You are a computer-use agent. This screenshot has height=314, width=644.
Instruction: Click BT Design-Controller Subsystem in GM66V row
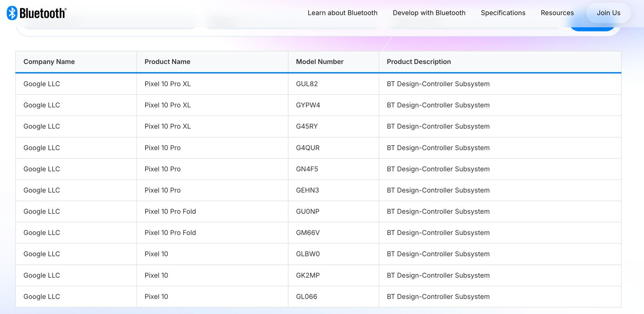click(x=438, y=233)
